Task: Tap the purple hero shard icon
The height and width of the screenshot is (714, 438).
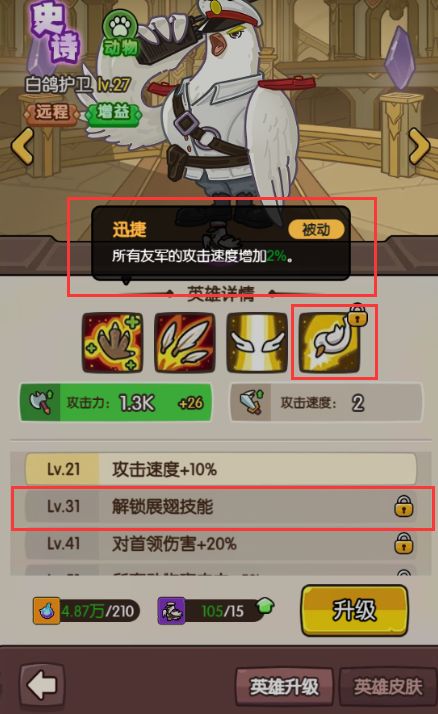Action: click(x=171, y=610)
